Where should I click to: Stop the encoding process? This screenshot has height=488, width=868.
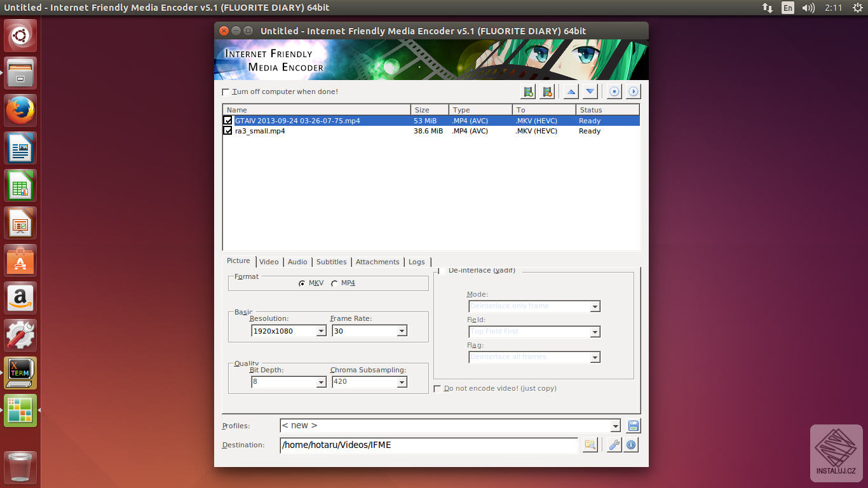[x=614, y=91]
